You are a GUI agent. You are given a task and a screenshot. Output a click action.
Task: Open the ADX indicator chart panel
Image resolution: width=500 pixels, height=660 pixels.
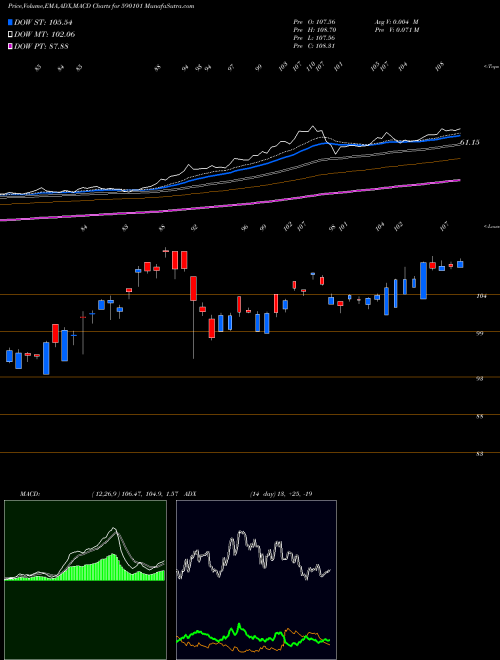(x=256, y=580)
